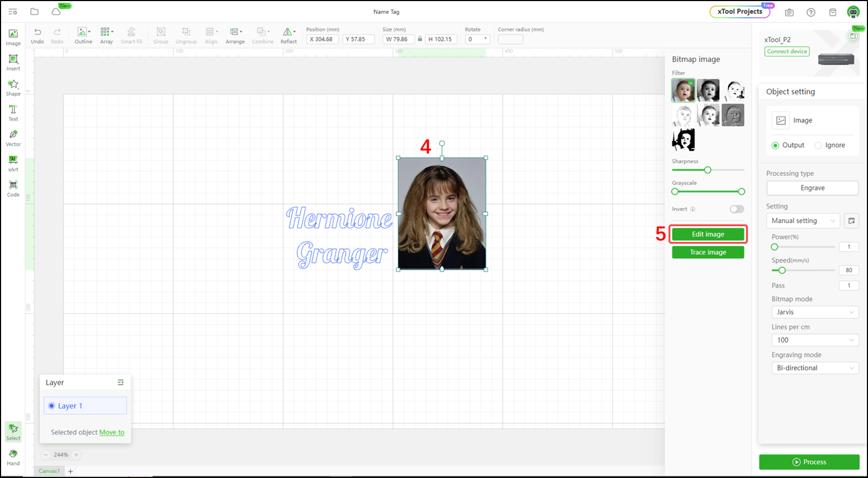Image resolution: width=868 pixels, height=478 pixels.
Task: Click the Process button
Action: (809, 462)
